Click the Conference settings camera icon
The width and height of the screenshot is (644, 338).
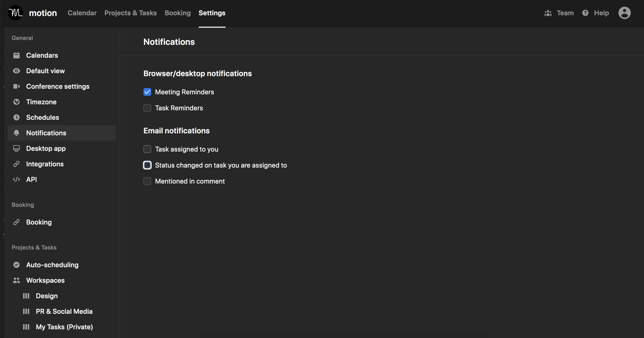[16, 86]
